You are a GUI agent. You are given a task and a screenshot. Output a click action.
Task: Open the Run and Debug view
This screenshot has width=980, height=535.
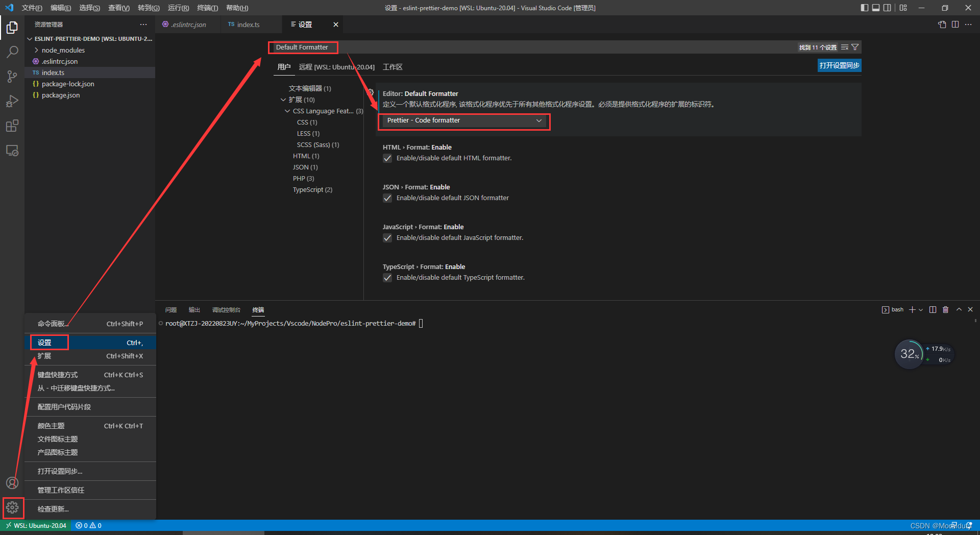click(x=12, y=101)
